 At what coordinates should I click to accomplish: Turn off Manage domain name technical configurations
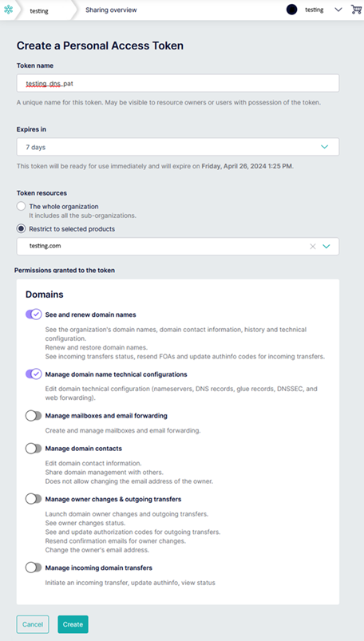pos(34,374)
